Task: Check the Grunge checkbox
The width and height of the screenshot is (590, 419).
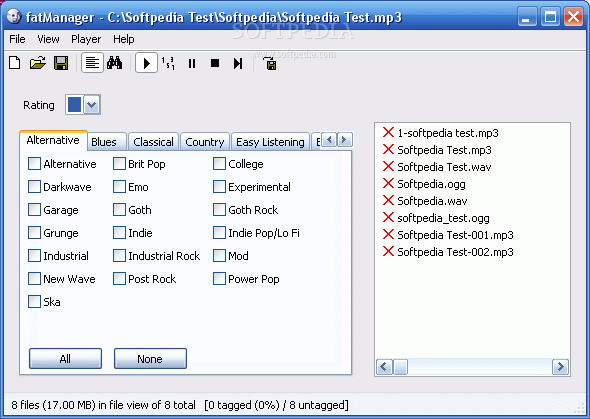Action: tap(34, 233)
